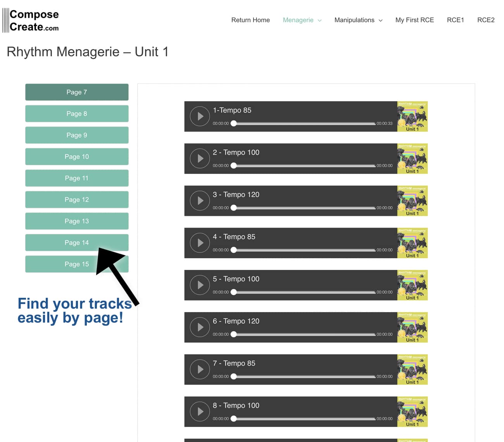This screenshot has width=504, height=442.
Task: Play track "3 - Tempo 120"
Action: click(x=200, y=200)
